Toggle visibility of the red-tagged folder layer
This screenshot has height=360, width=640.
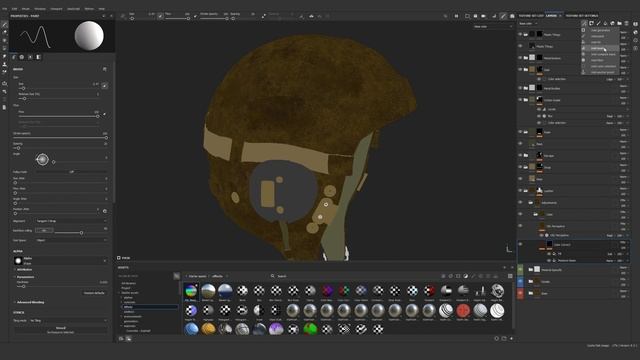click(520, 293)
